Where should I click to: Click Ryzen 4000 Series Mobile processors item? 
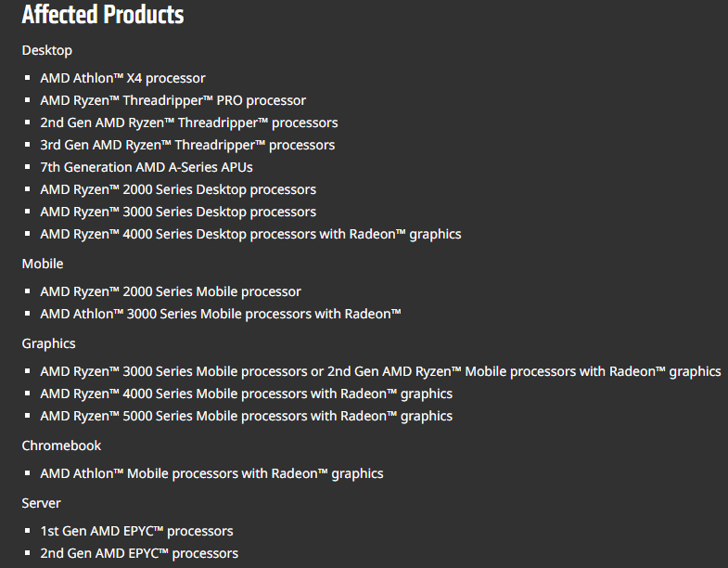(x=246, y=394)
